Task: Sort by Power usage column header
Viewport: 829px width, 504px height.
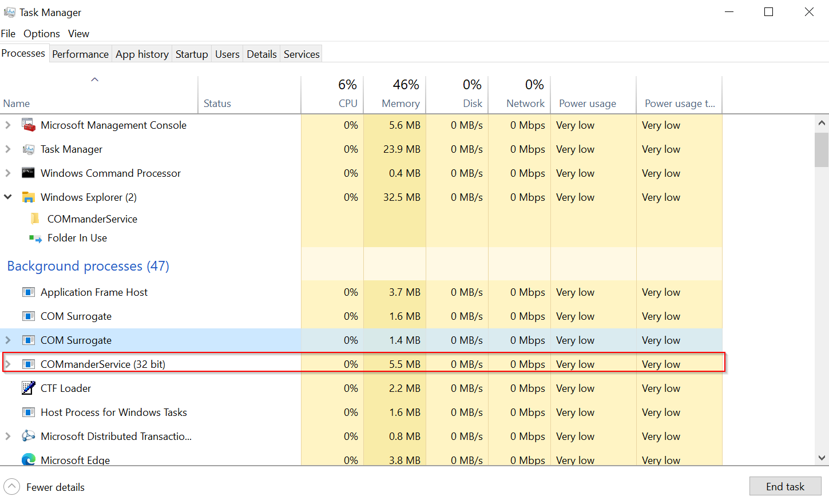Action: pyautogui.click(x=593, y=94)
